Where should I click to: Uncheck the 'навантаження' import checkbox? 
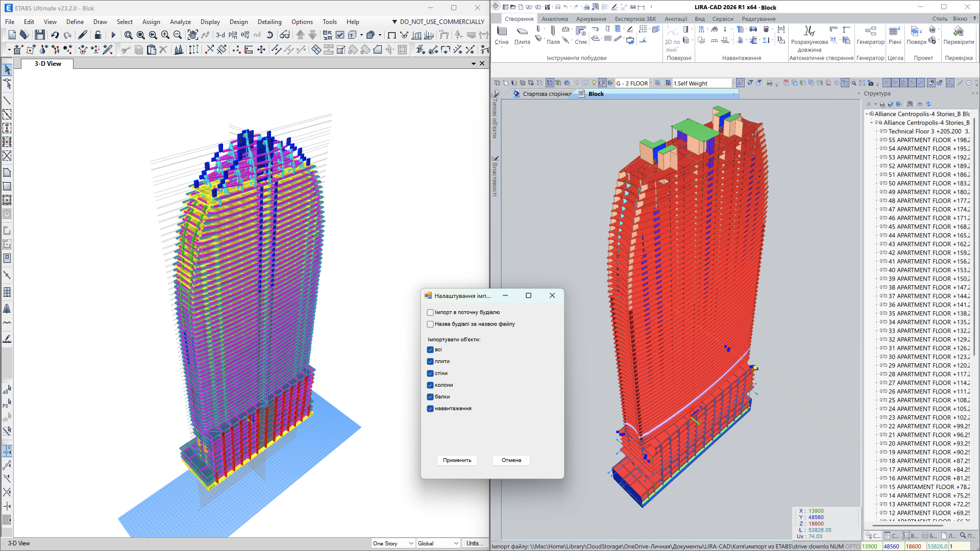click(x=430, y=409)
